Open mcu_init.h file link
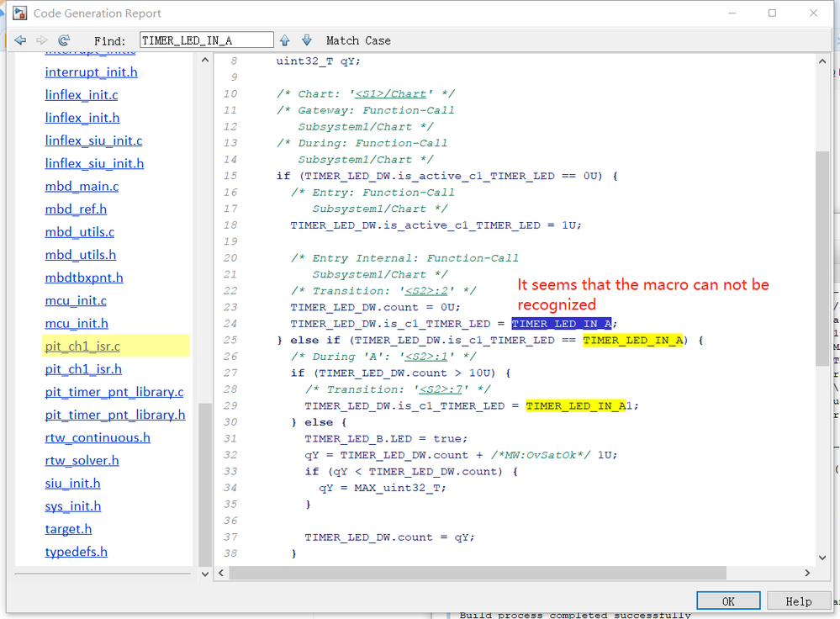This screenshot has width=840, height=619. (77, 324)
